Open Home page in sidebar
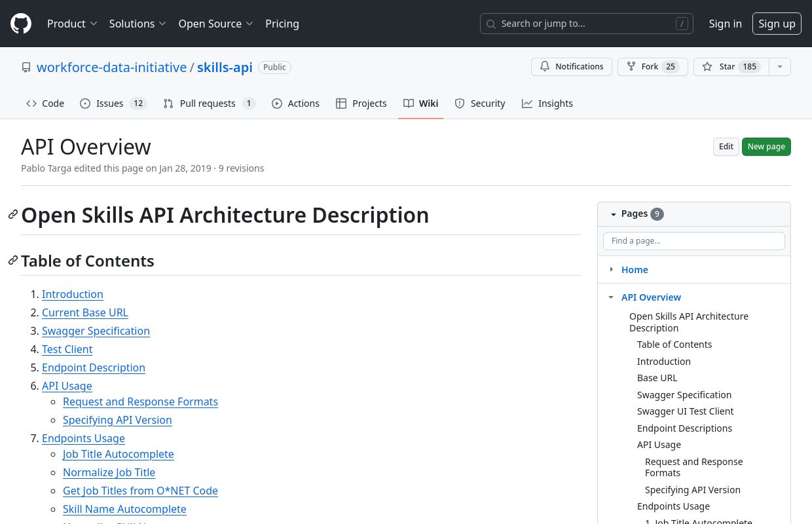Screen dimensions: 812x524 click(x=635, y=270)
